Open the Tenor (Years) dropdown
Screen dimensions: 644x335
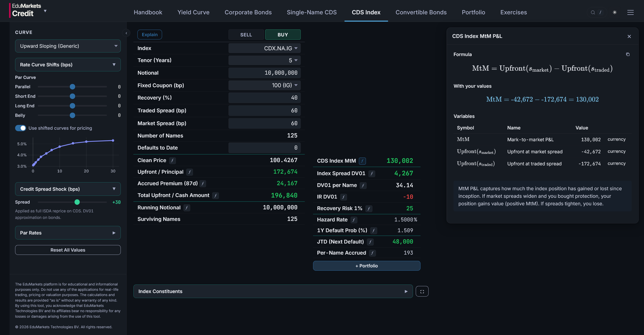(264, 60)
